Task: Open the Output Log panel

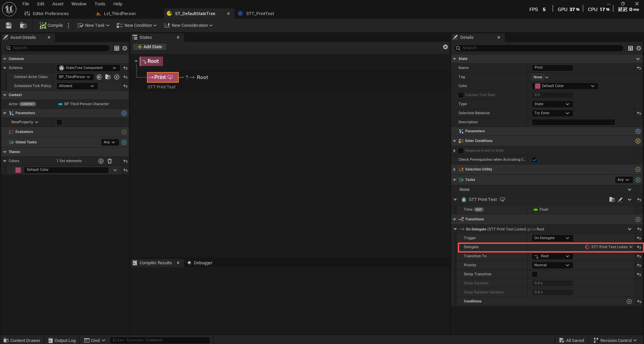Action: (62, 340)
